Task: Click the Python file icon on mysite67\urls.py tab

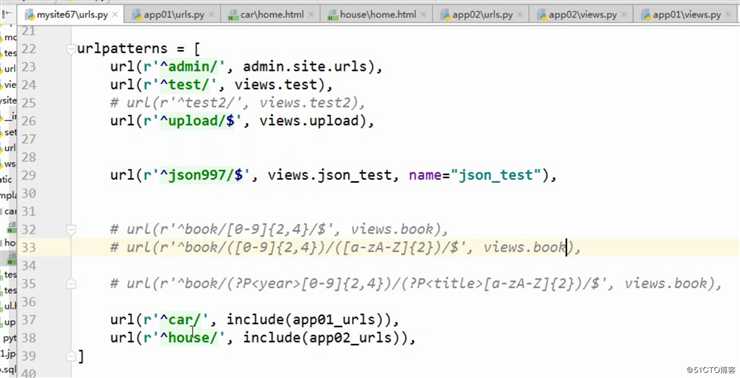Action: point(29,15)
